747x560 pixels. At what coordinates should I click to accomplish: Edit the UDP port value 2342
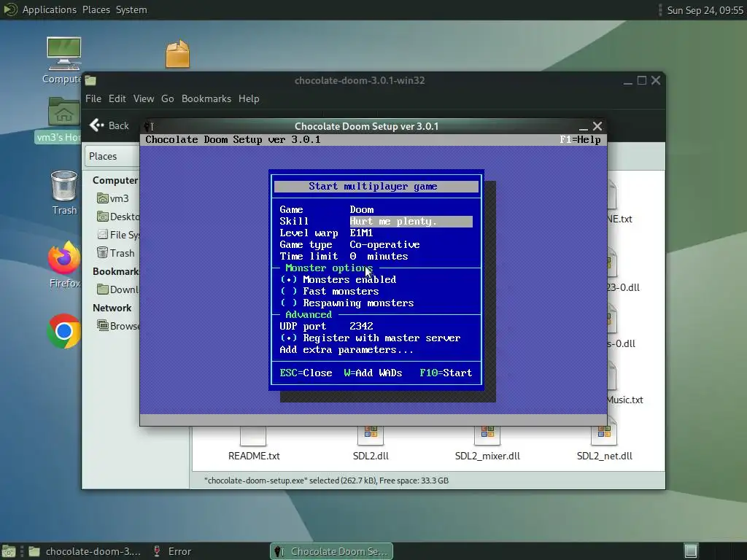point(361,326)
